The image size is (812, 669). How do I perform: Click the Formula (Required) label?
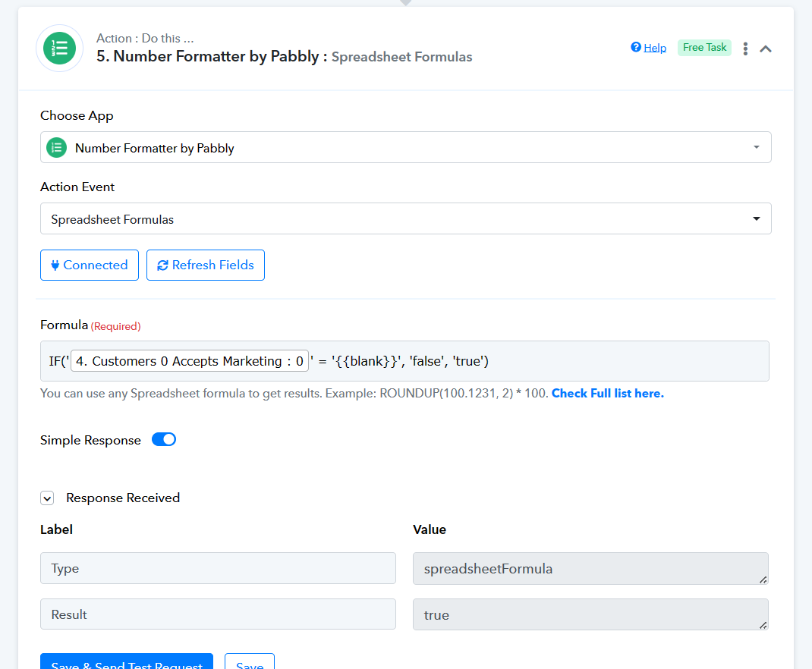pyautogui.click(x=90, y=325)
